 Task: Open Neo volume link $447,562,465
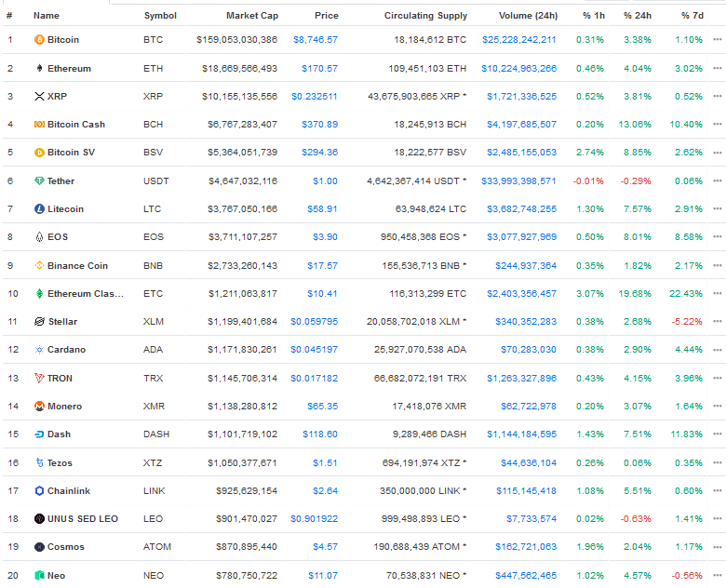(526, 576)
